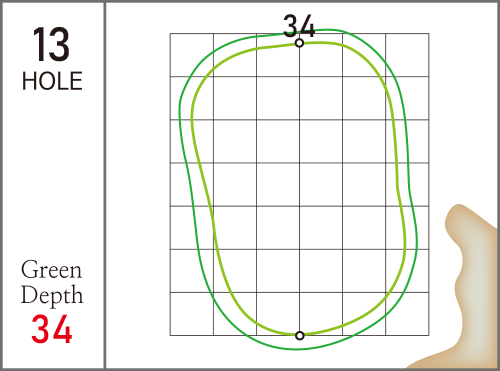
Task: Click the bottom-left grid cell
Action: [x=192, y=314]
